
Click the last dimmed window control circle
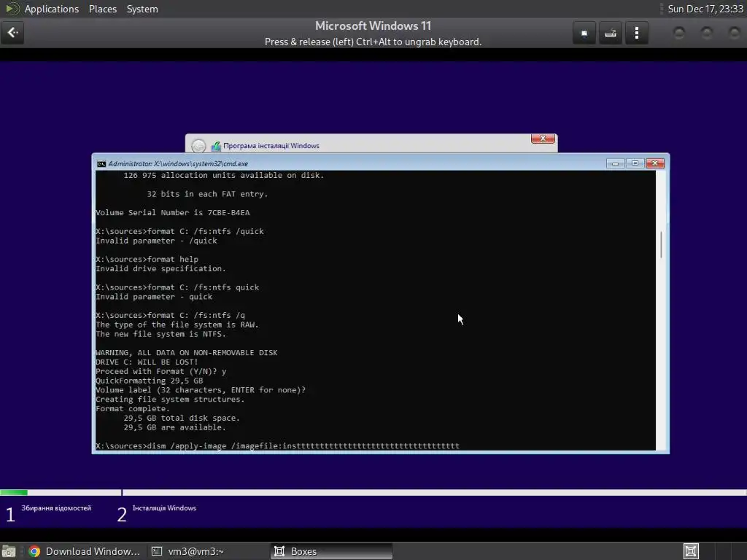coord(734,33)
